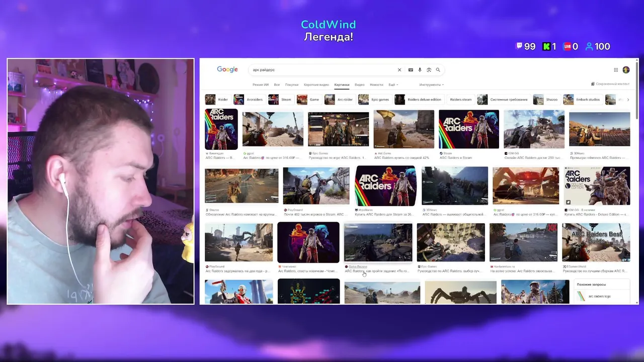Open the 'arc raiders logo' related query
Viewport: 644px width, 362px height.
point(603,296)
